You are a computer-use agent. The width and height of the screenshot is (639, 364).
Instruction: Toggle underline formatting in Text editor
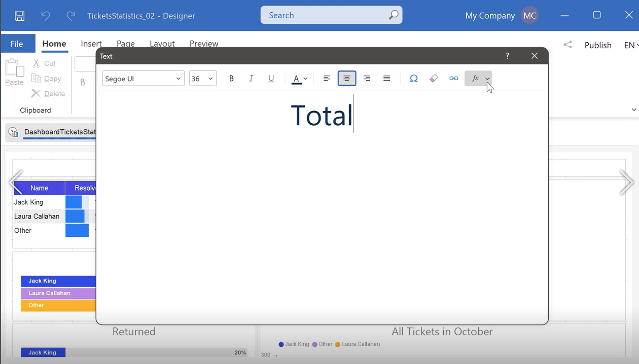(271, 79)
